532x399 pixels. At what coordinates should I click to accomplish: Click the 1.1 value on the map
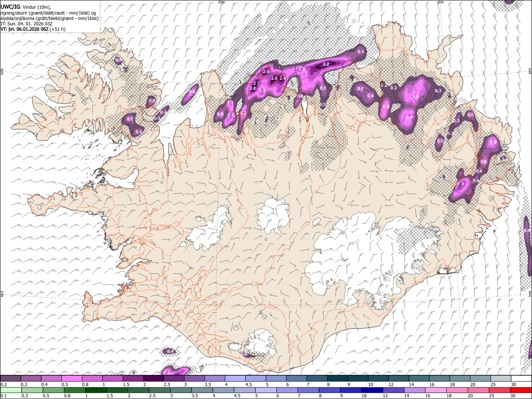point(231,115)
